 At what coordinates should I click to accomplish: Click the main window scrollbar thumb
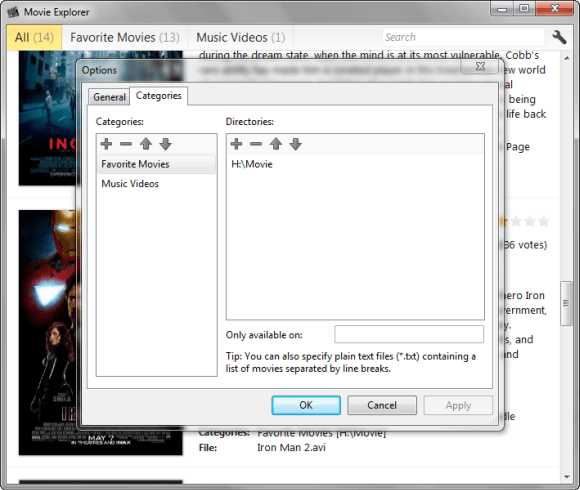[x=566, y=303]
